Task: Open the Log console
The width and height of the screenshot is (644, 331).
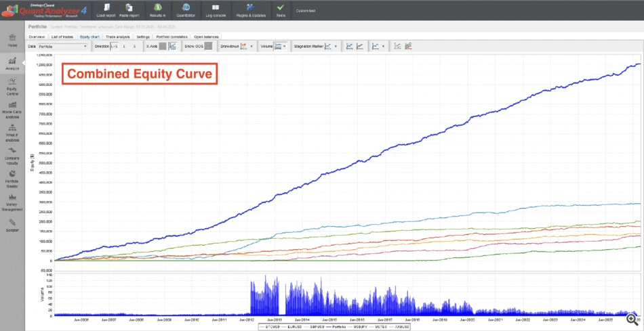Action: 216,10
